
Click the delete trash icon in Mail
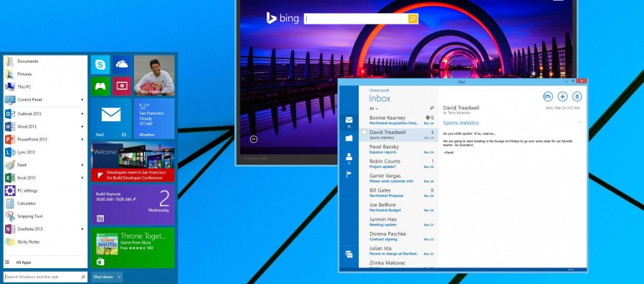coord(577,97)
